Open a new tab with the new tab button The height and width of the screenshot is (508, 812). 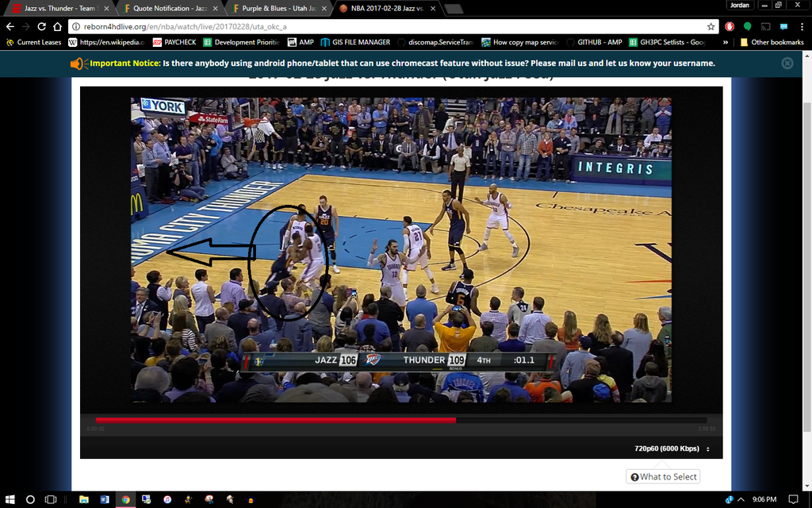(454, 9)
